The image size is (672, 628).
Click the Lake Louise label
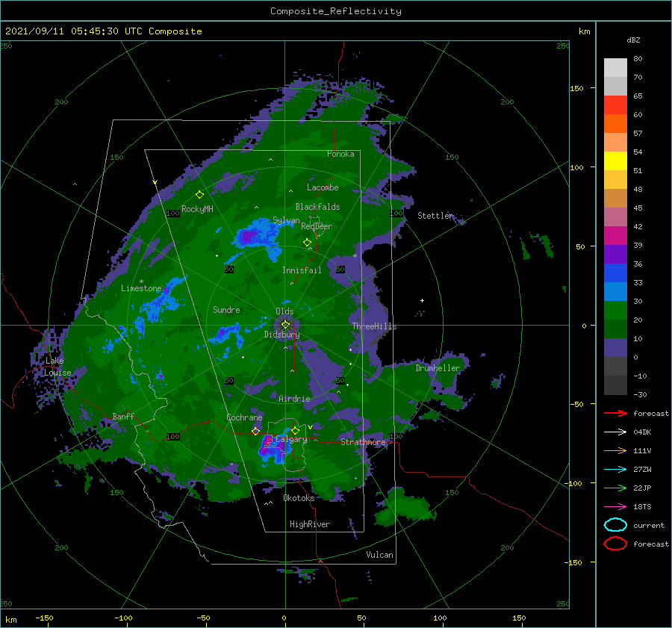coord(57,367)
